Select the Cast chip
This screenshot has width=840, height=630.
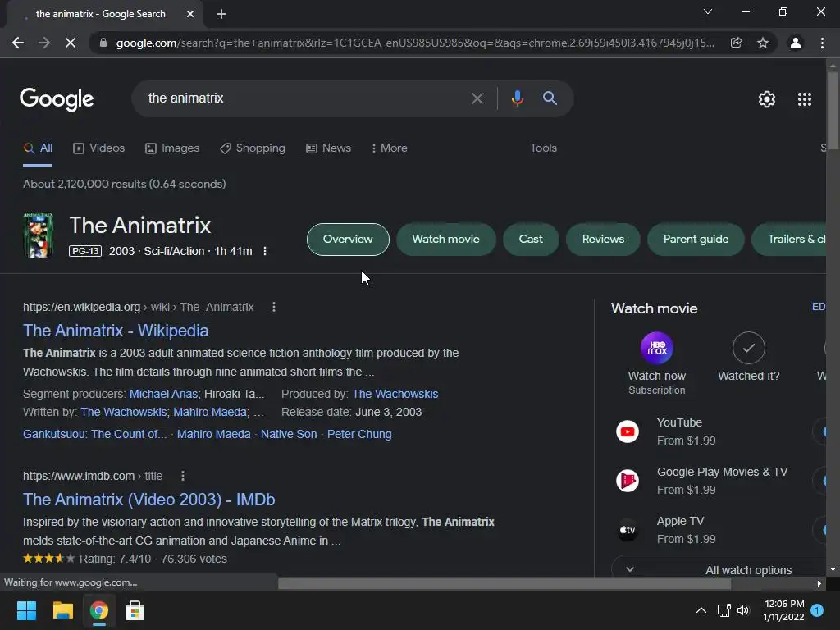[x=531, y=240]
